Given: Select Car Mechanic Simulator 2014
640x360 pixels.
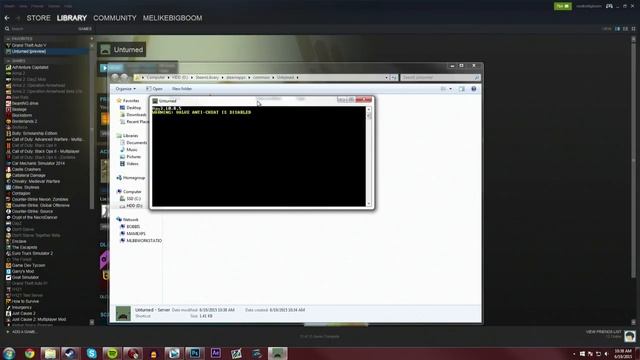Looking at the screenshot, I should pyautogui.click(x=38, y=163).
